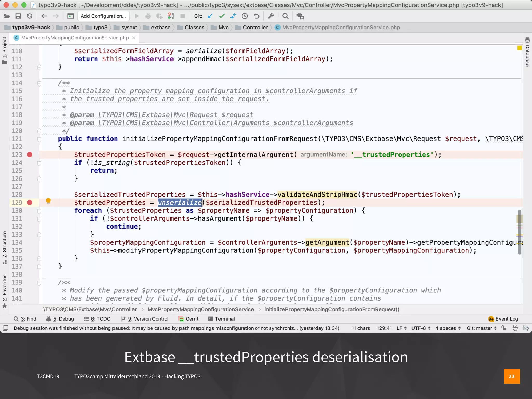This screenshot has width=532, height=399.
Task: Select extbase breadcrumb folder
Action: point(157,28)
